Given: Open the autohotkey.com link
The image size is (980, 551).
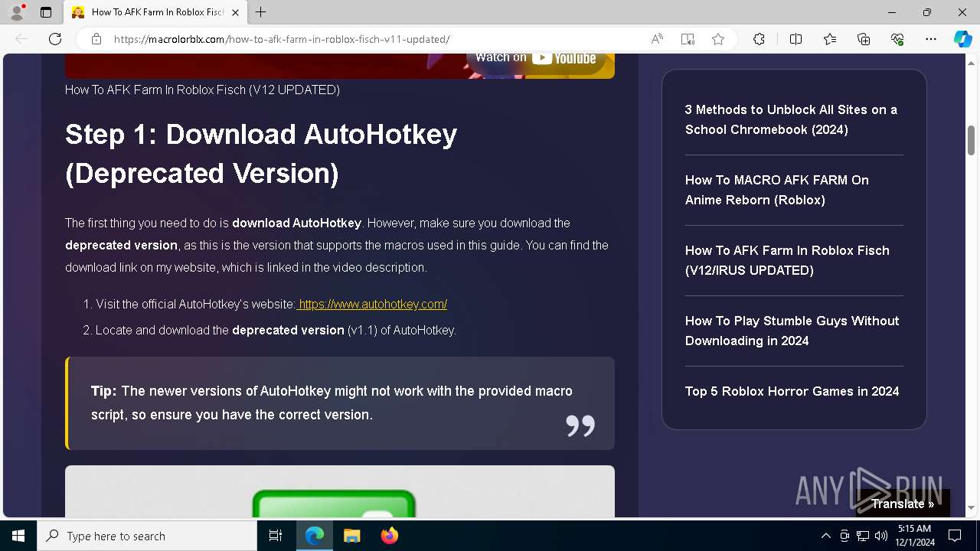Looking at the screenshot, I should (372, 304).
